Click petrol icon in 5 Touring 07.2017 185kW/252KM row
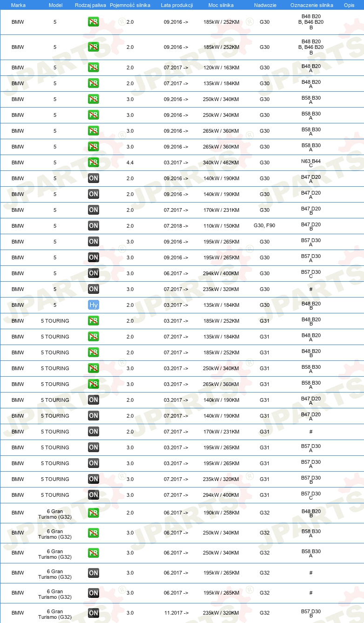The height and width of the screenshot is (623, 364). (x=94, y=352)
